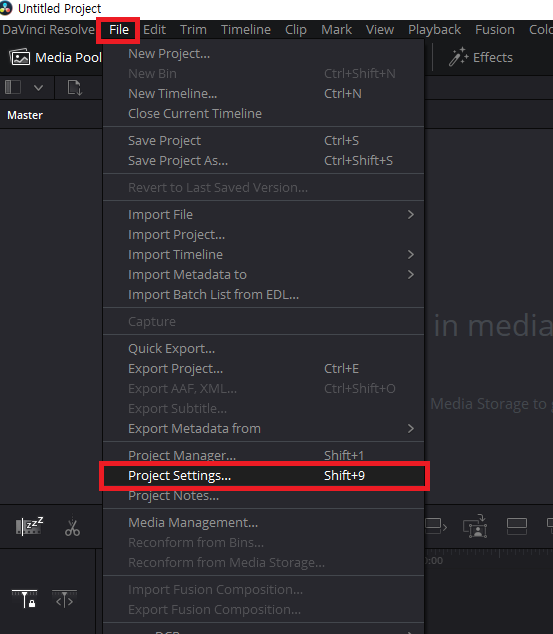Screen dimensions: 553x634
Task: Choose New Project... from File menu
Action: (264, 53)
